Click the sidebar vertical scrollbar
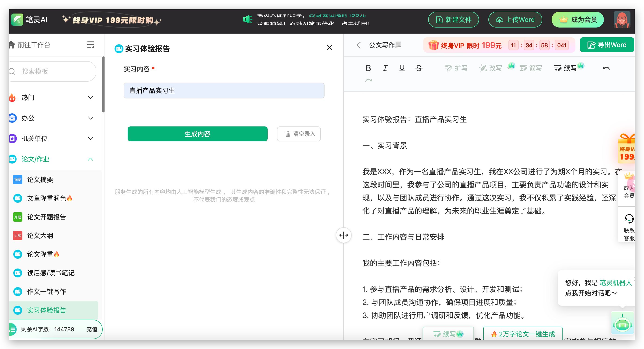This screenshot has width=644, height=349. pyautogui.click(x=103, y=84)
